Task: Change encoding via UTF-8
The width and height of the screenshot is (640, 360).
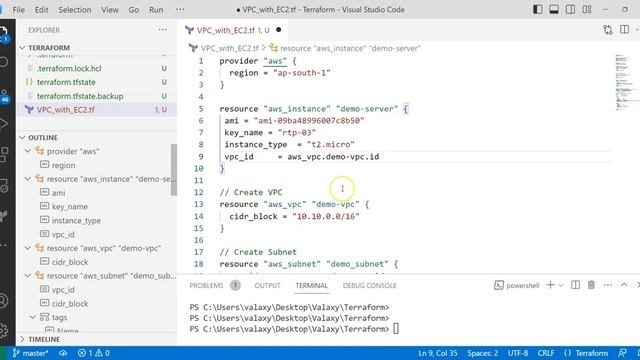Action: (x=518, y=353)
